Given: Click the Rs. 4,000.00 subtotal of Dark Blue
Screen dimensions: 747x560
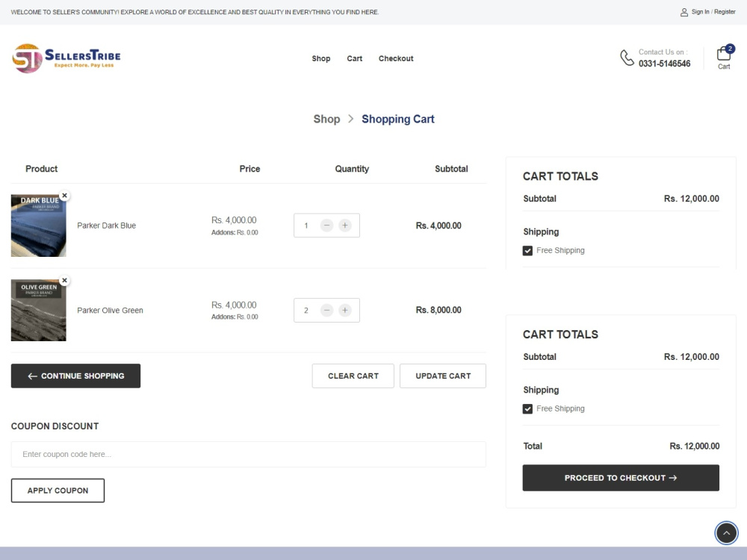Looking at the screenshot, I should [438, 225].
